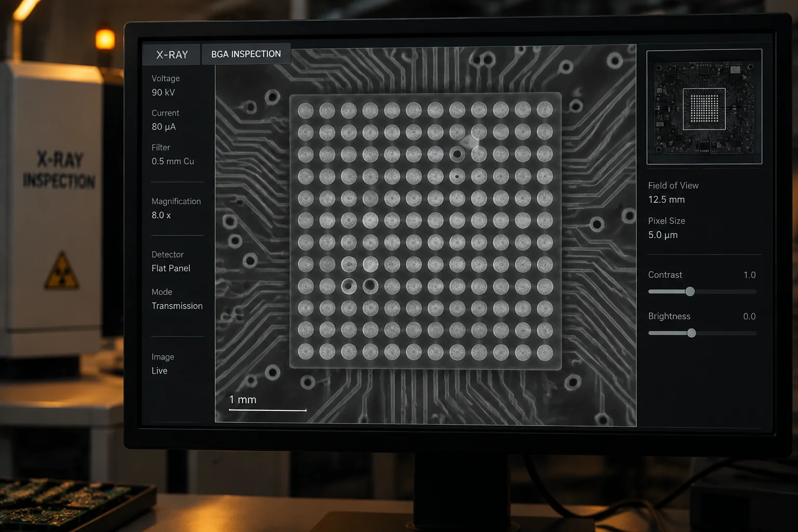Switch to the X-RAY tab

pyautogui.click(x=171, y=55)
